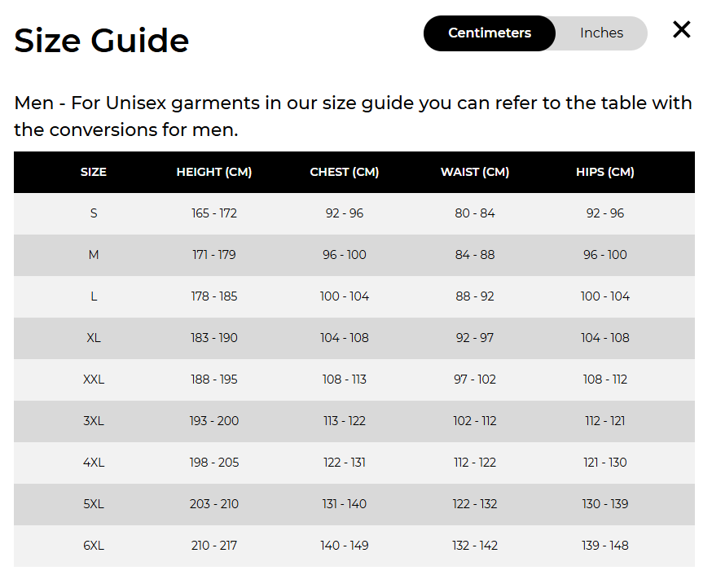Viewport: 712px width, 588px height.
Task: Click the 121 - 130 hips cell
Action: [604, 463]
